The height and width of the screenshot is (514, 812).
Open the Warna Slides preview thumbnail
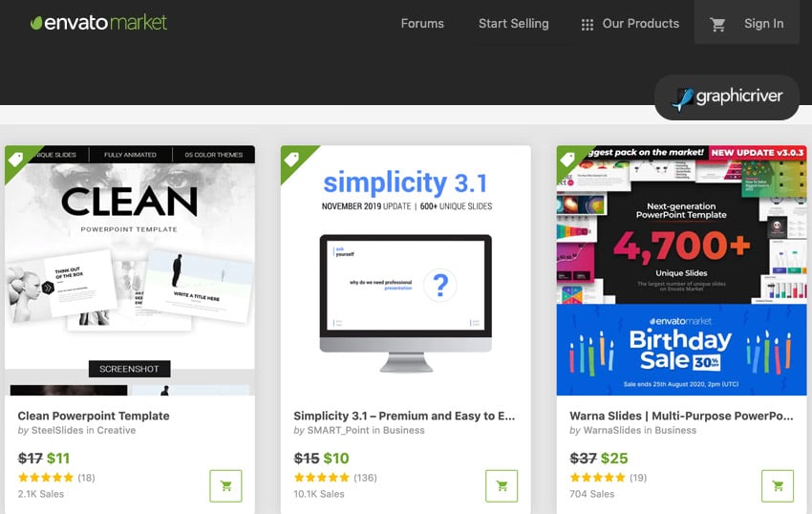coord(681,270)
